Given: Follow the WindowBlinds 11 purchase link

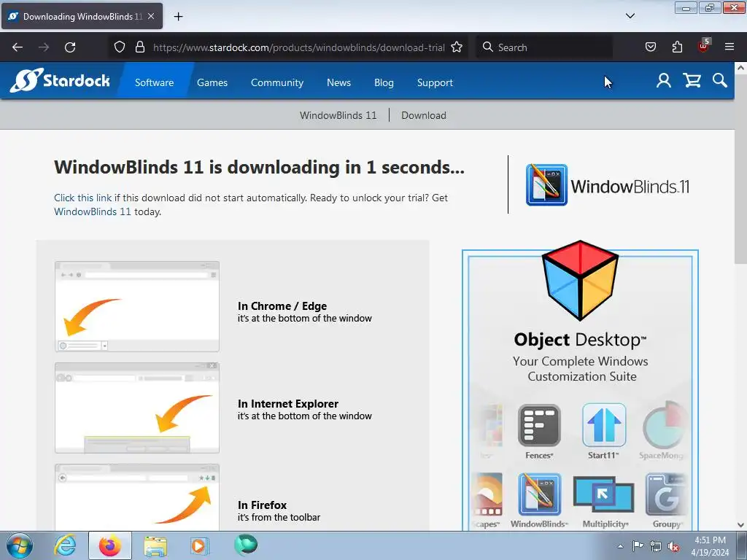Looking at the screenshot, I should (93, 211).
